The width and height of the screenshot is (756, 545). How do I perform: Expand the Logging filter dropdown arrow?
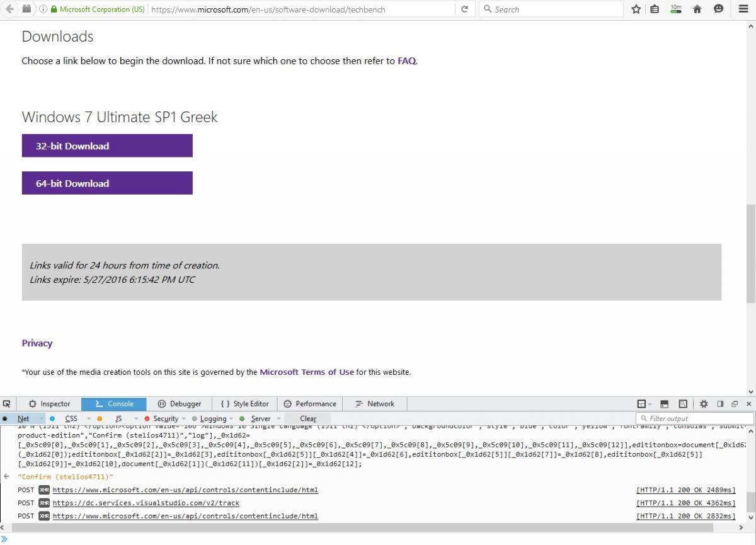[231, 418]
